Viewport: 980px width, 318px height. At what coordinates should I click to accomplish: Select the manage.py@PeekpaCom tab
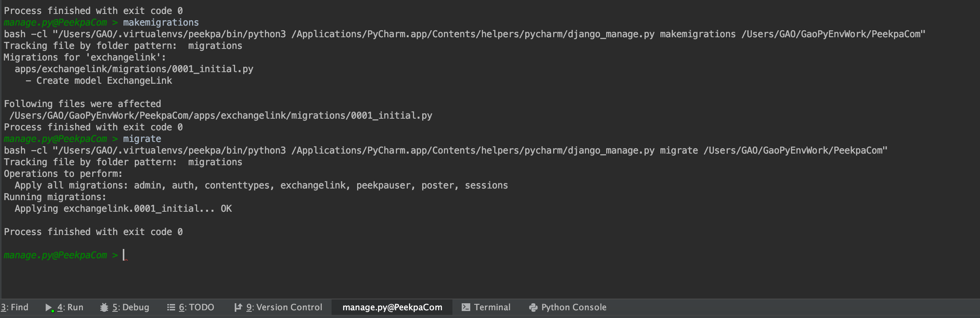click(x=392, y=308)
